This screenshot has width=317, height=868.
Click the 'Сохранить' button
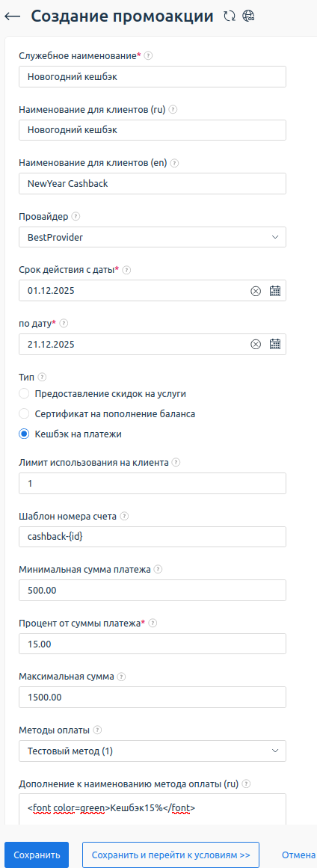point(37,855)
